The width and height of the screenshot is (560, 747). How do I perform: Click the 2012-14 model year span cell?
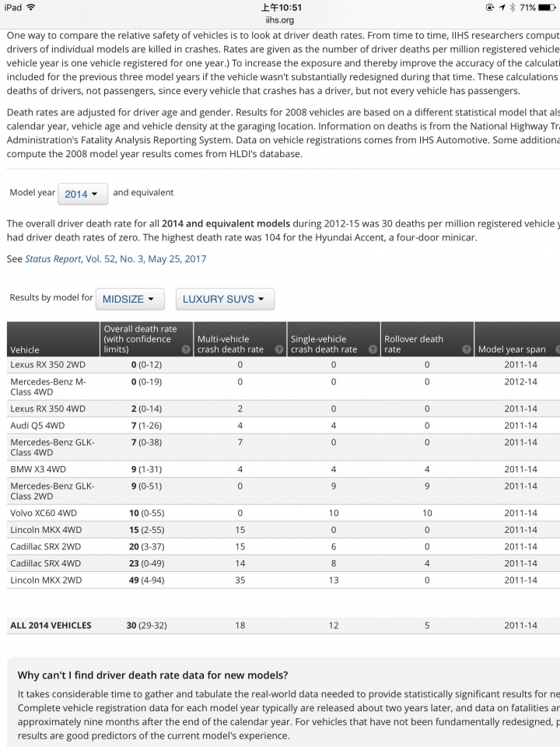pyautogui.click(x=520, y=381)
